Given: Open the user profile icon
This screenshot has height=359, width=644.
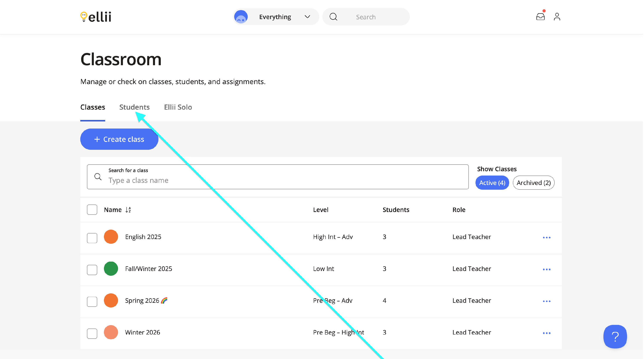Looking at the screenshot, I should click(x=557, y=17).
